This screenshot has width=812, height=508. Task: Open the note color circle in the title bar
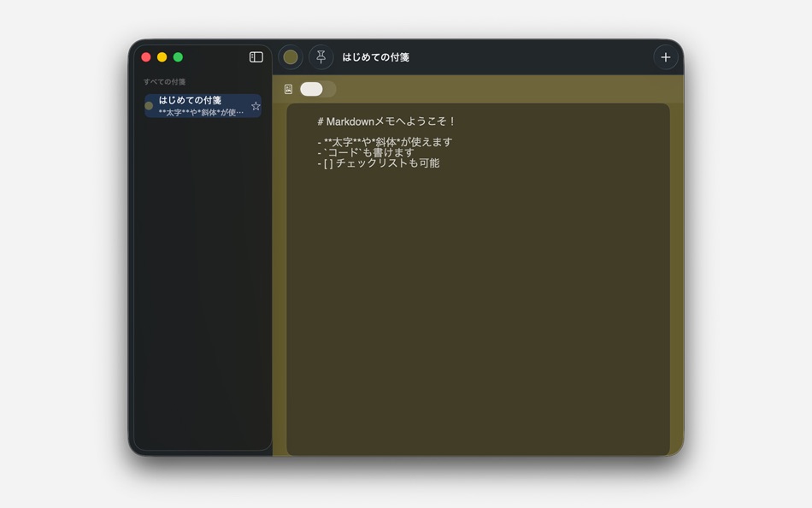291,56
